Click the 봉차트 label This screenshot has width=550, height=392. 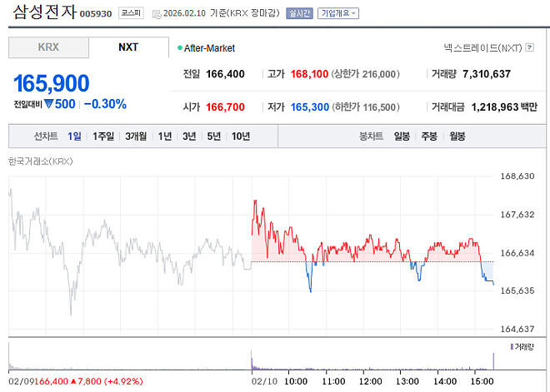[371, 136]
